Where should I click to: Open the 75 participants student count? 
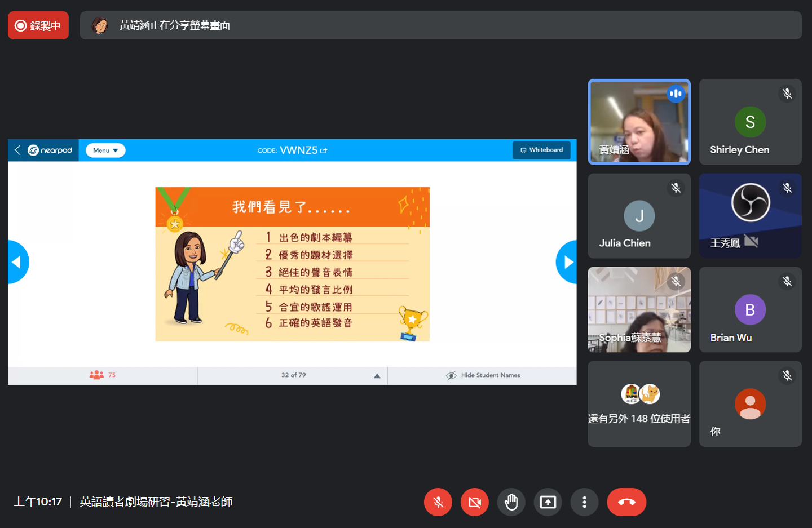point(103,375)
